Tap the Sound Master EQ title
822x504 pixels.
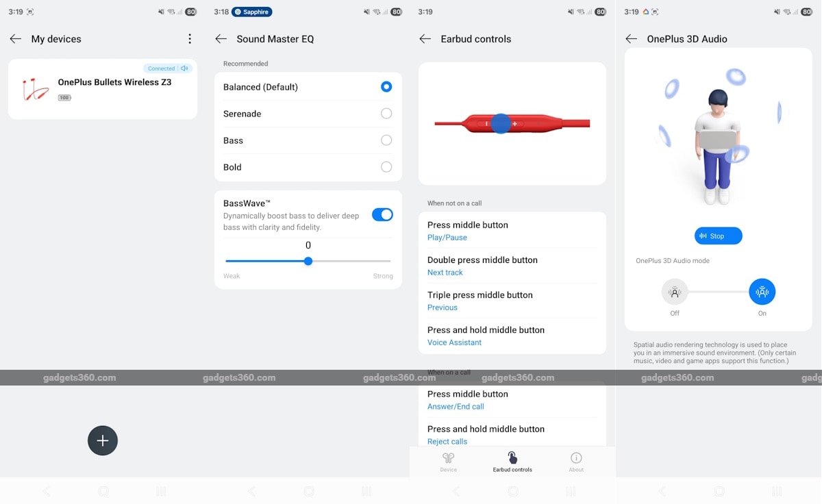pos(275,39)
